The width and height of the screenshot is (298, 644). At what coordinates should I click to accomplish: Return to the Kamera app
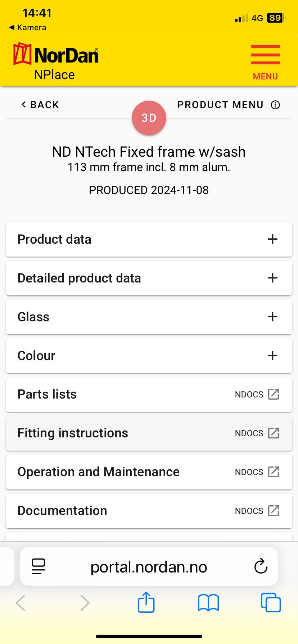(x=28, y=28)
